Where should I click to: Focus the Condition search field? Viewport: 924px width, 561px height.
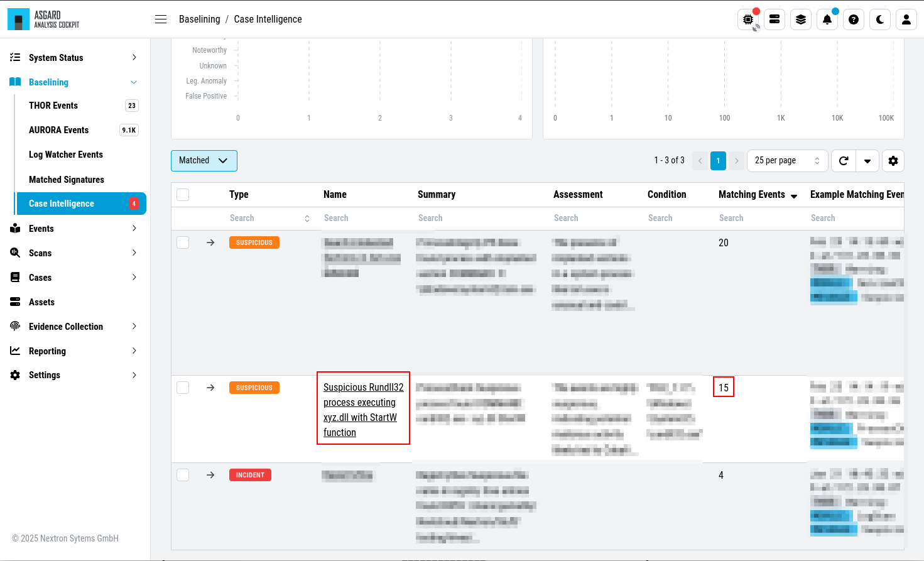[678, 218]
